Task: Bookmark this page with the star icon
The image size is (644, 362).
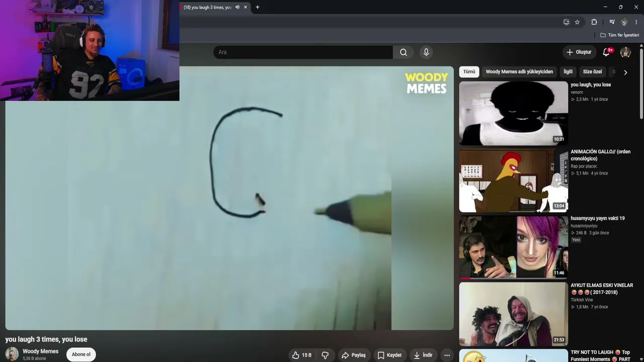Action: 577,22
